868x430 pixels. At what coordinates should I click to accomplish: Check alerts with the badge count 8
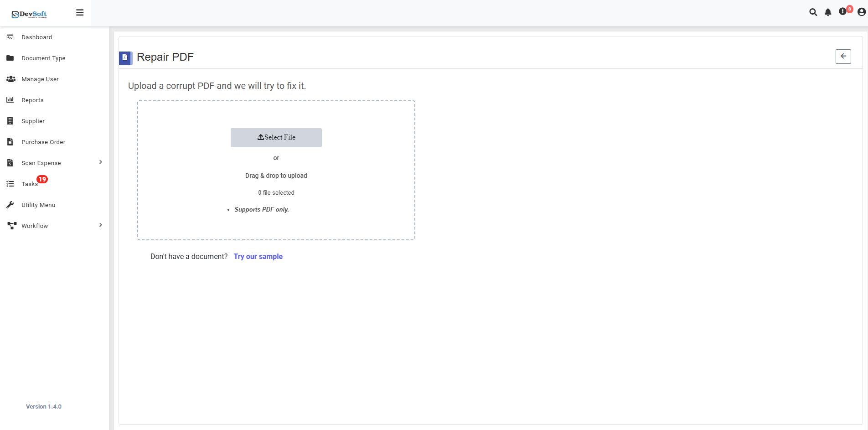tap(843, 12)
